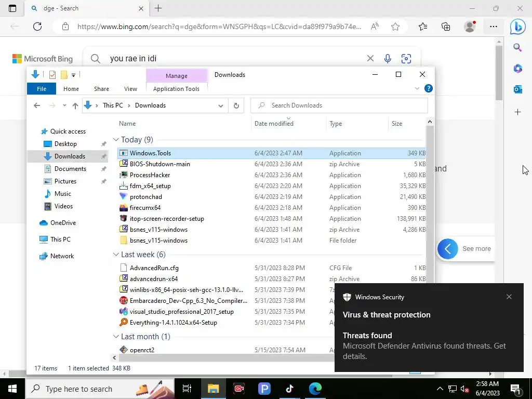This screenshot has width=532, height=399.
Task: Open the purple P app in taskbar
Action: (x=264, y=389)
